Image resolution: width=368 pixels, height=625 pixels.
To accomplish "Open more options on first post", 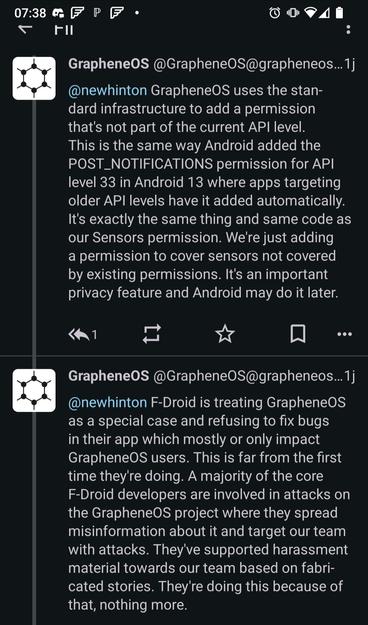I will pos(344,334).
